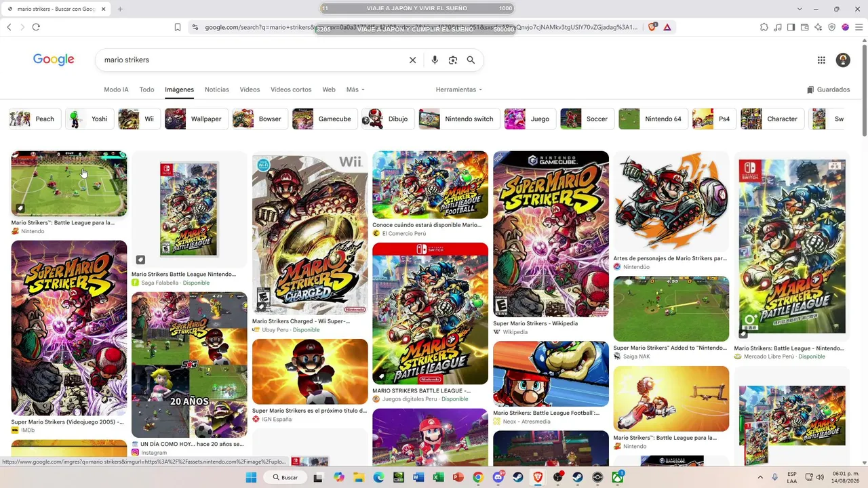Image resolution: width=868 pixels, height=488 pixels.
Task: Open 'Conoce cuándo estará disponible Mario...' result
Action: [427, 224]
